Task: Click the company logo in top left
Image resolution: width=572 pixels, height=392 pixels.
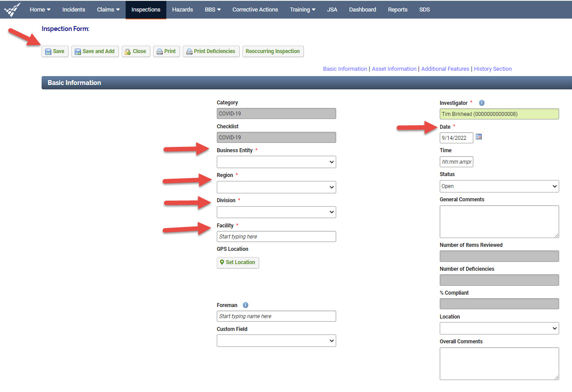Action: pyautogui.click(x=12, y=9)
